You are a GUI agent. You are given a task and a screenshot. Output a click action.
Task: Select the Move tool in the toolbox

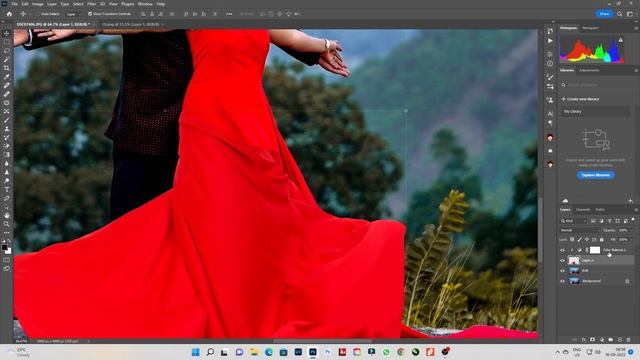[7, 33]
